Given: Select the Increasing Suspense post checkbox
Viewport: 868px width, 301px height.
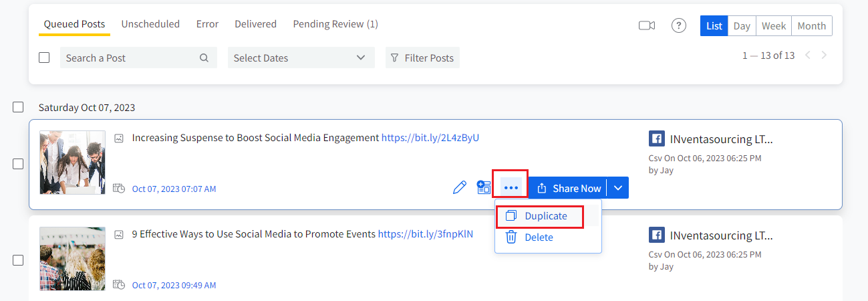Looking at the screenshot, I should pyautogui.click(x=18, y=164).
